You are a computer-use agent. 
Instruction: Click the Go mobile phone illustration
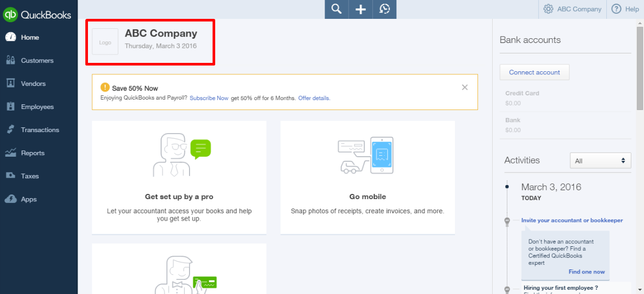pos(365,155)
